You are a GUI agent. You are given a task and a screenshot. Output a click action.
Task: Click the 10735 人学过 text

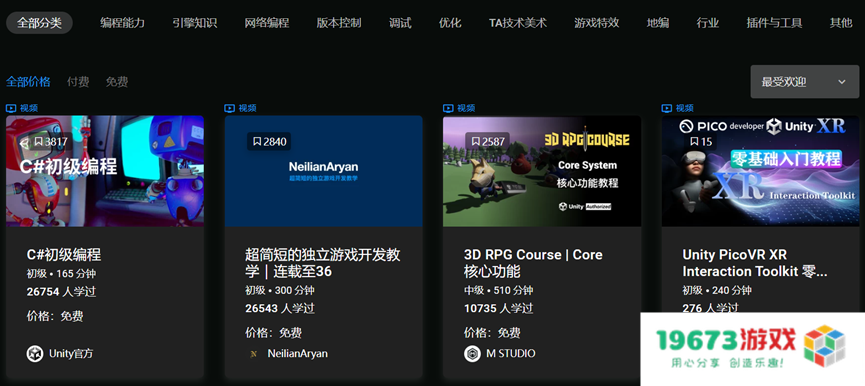[x=498, y=308]
